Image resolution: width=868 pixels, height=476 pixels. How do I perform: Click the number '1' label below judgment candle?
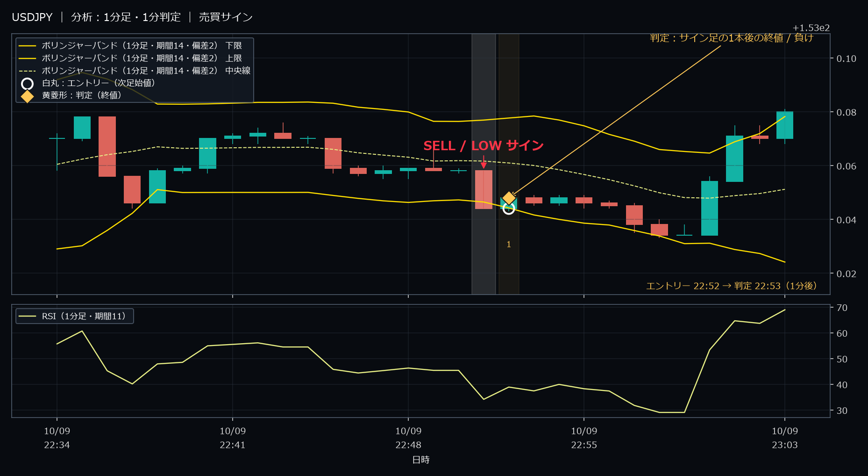pyautogui.click(x=509, y=245)
